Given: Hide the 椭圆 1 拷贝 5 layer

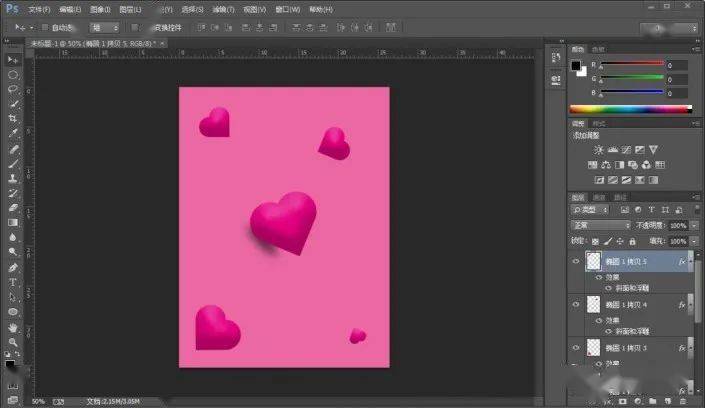Looking at the screenshot, I should click(576, 261).
